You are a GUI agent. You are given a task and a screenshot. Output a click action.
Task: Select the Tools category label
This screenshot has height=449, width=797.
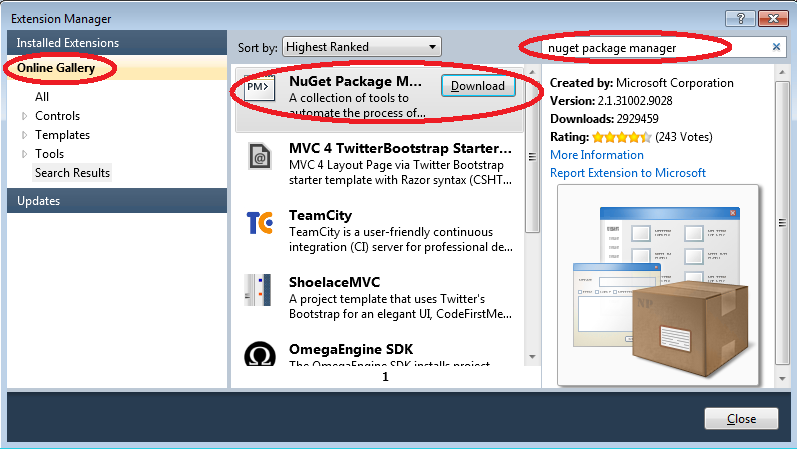point(49,154)
